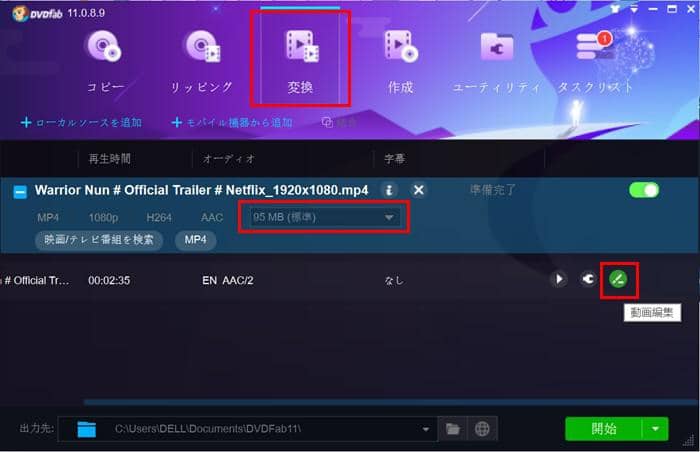Click the green 開始 (Start) button

pos(604,429)
